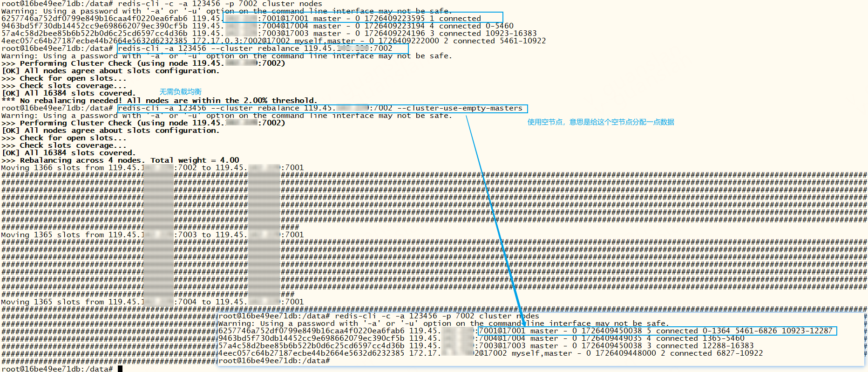Click the "Moving 1366 slots" line

[x=152, y=168]
